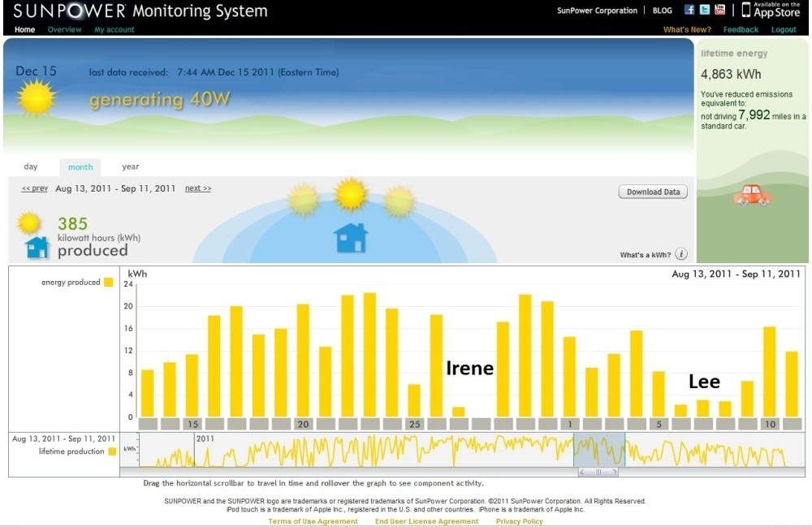Click the bar above day 10

tap(770, 372)
